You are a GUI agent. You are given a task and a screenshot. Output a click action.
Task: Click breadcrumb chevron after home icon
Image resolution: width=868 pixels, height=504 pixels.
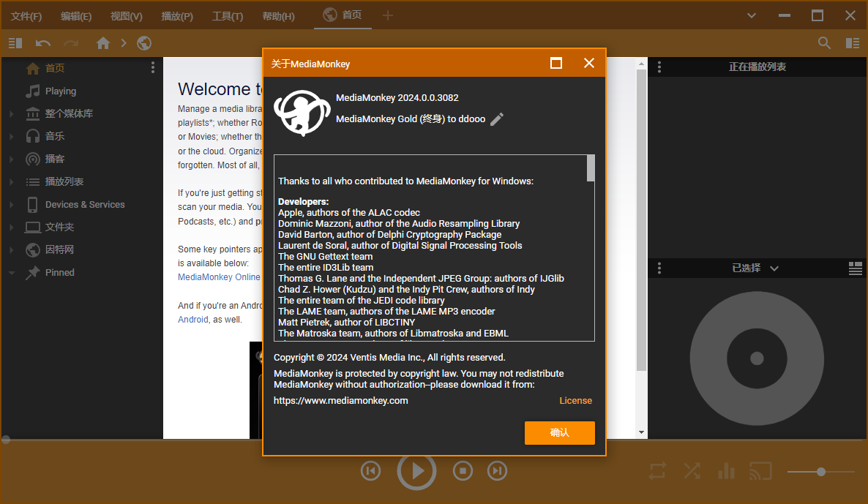(x=124, y=43)
